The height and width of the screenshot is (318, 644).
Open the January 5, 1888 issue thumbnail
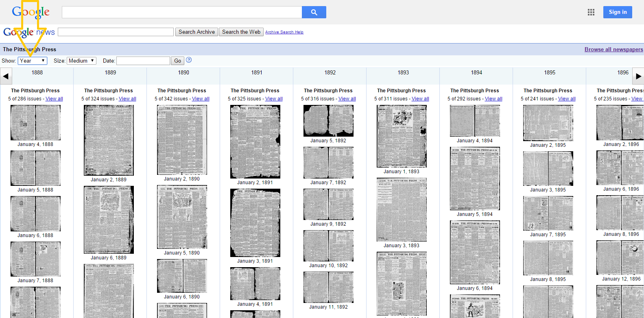click(35, 168)
